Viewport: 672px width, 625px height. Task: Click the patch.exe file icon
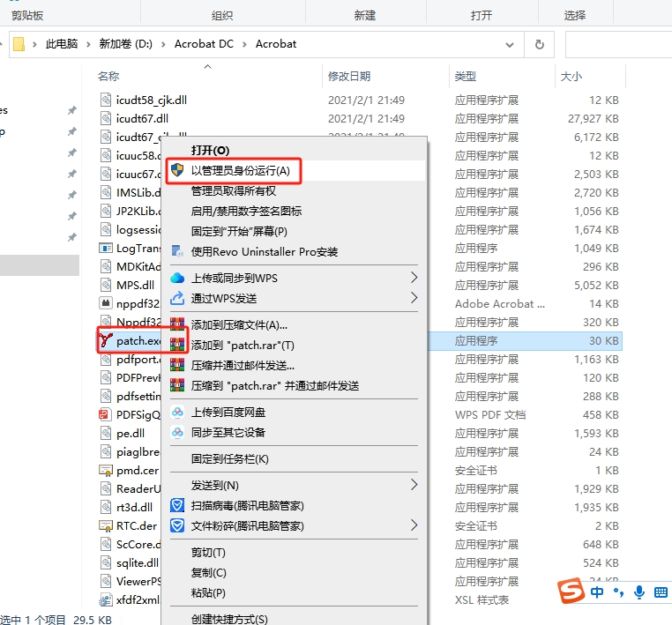click(x=106, y=341)
